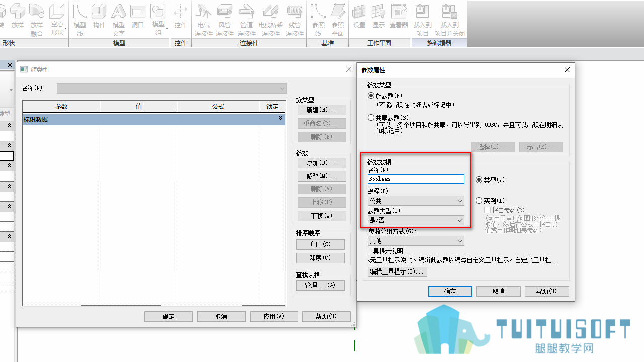Select the 参照平面 reference plane tool
Viewport: 644px width, 362px height.
(x=338, y=19)
